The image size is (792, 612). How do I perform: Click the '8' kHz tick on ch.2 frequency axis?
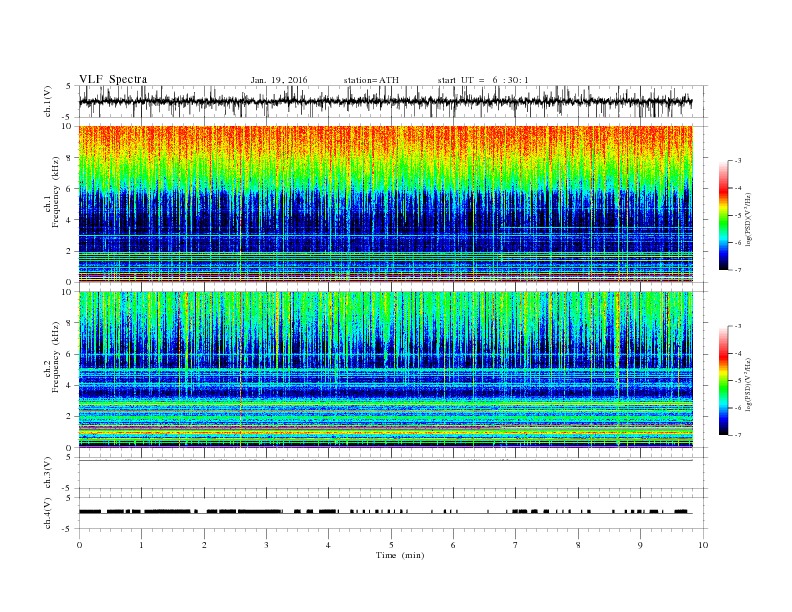pos(69,323)
